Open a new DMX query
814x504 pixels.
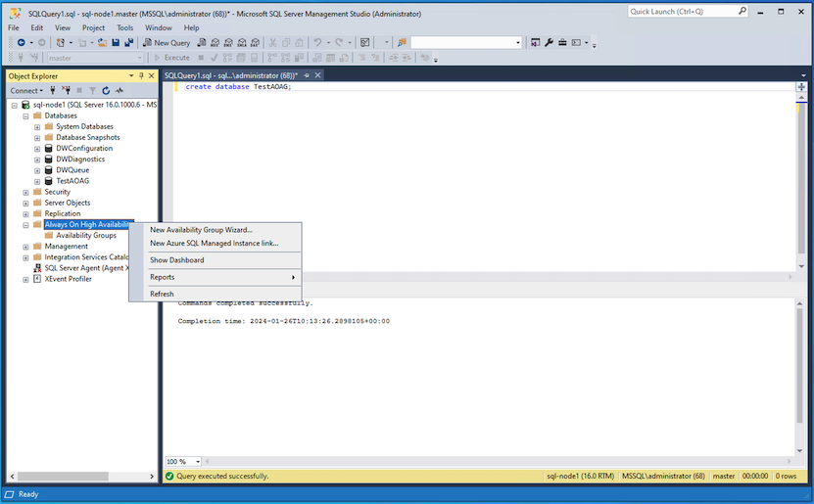[228, 42]
